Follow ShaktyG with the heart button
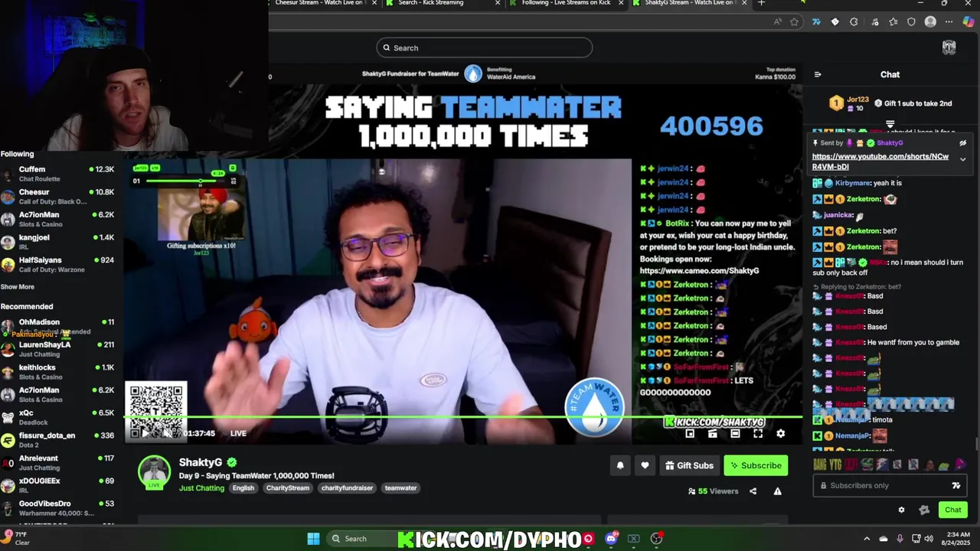 click(x=645, y=465)
